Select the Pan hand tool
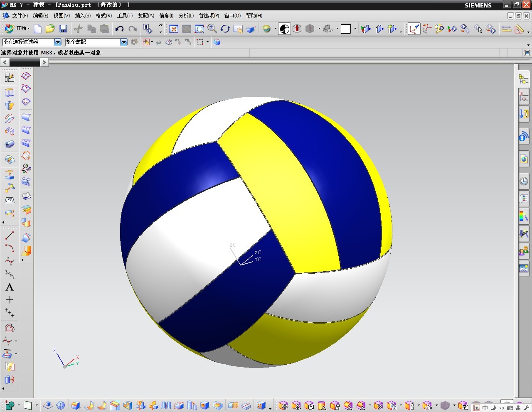Image resolution: width=532 pixels, height=412 pixels. [238, 29]
